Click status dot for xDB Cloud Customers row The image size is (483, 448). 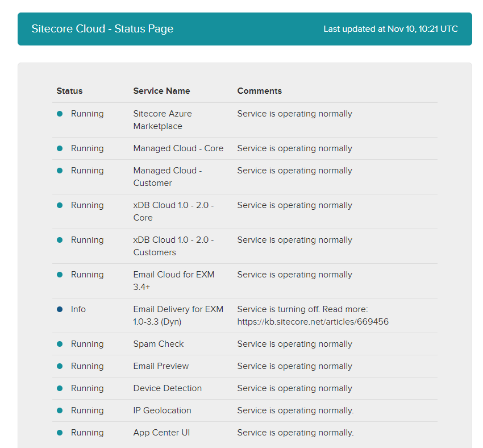coord(60,240)
